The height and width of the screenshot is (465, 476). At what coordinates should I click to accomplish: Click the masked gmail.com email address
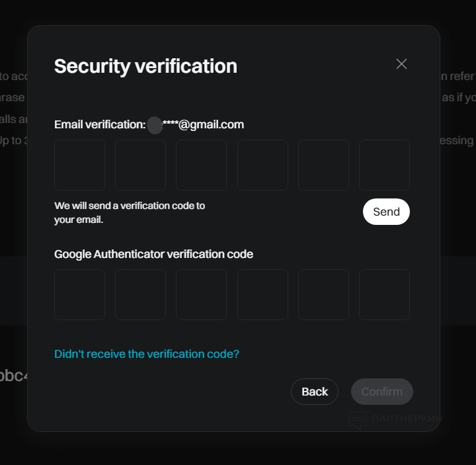[x=196, y=124]
